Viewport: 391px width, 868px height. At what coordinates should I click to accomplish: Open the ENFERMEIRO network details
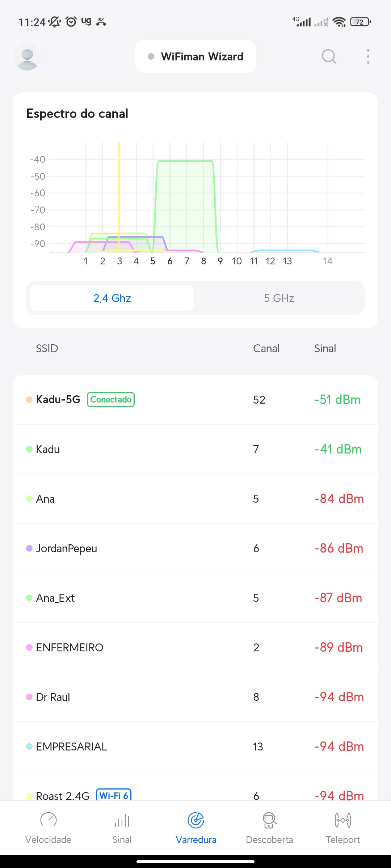195,647
